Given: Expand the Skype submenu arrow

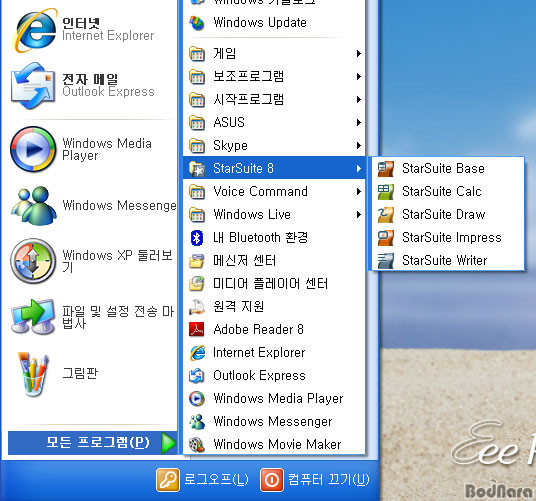Looking at the screenshot, I should point(359,146).
